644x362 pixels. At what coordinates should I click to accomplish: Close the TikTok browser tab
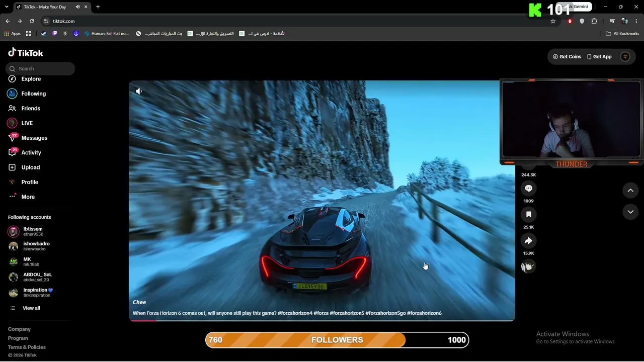pyautogui.click(x=86, y=7)
